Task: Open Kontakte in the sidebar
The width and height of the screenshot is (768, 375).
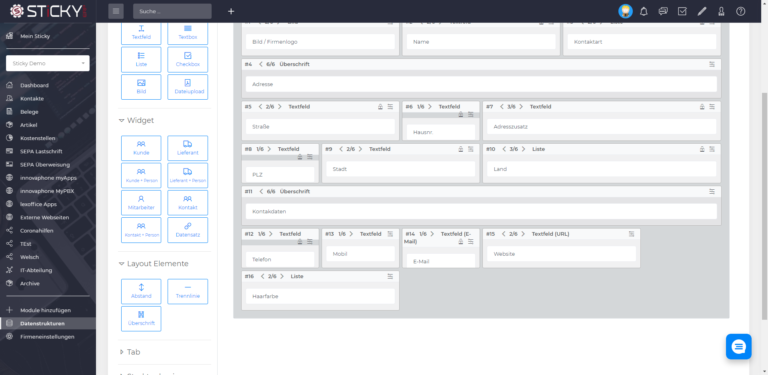Action: tap(32, 98)
